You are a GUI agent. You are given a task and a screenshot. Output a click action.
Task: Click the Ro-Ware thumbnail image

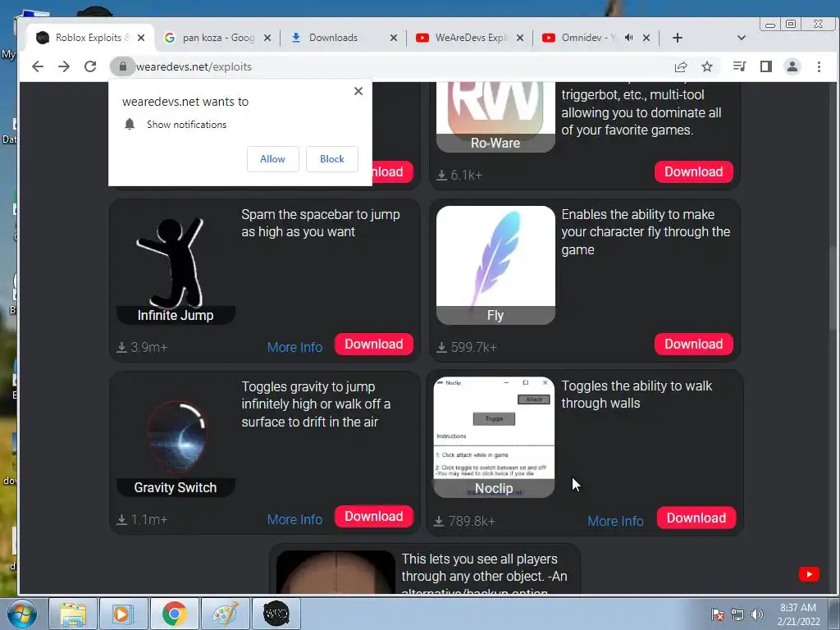tap(495, 116)
